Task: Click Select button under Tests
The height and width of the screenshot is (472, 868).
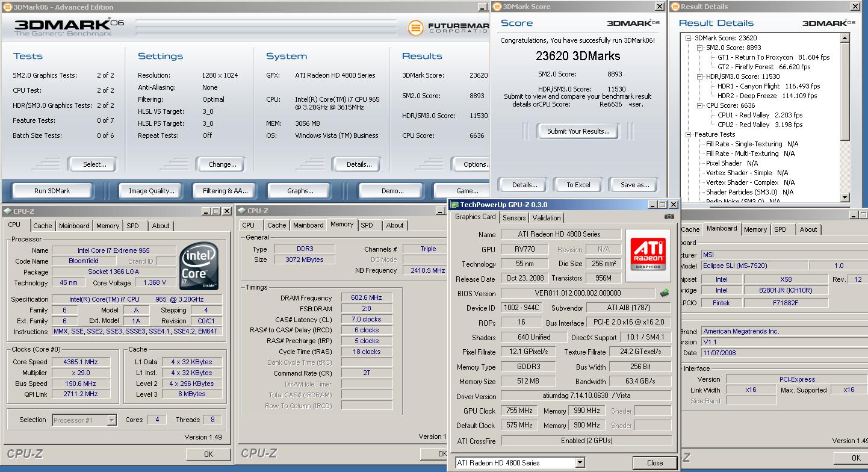Action: coord(91,164)
